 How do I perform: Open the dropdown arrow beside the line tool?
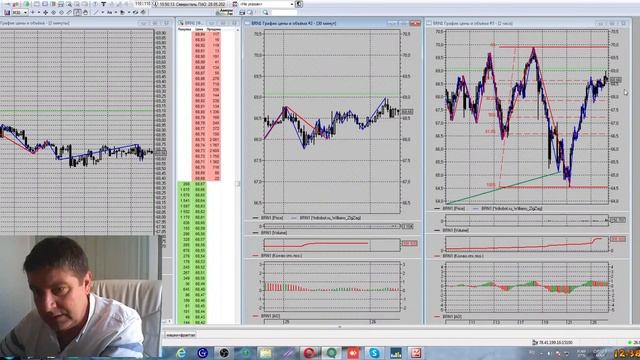tap(102, 12)
